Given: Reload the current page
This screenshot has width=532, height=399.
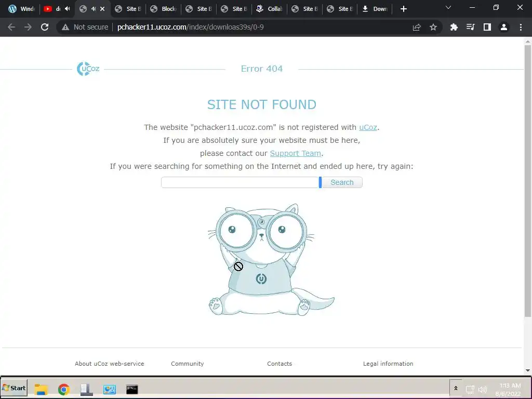Looking at the screenshot, I should pyautogui.click(x=45, y=27).
